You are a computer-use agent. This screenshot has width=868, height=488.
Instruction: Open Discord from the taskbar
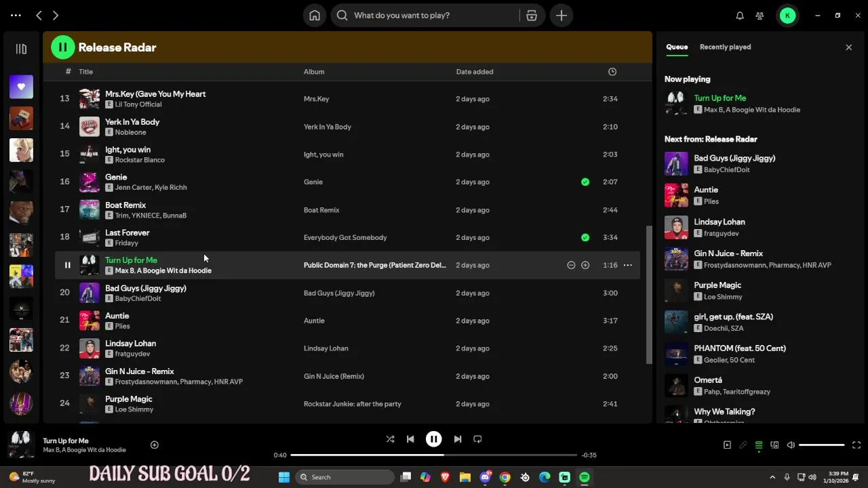point(486,477)
